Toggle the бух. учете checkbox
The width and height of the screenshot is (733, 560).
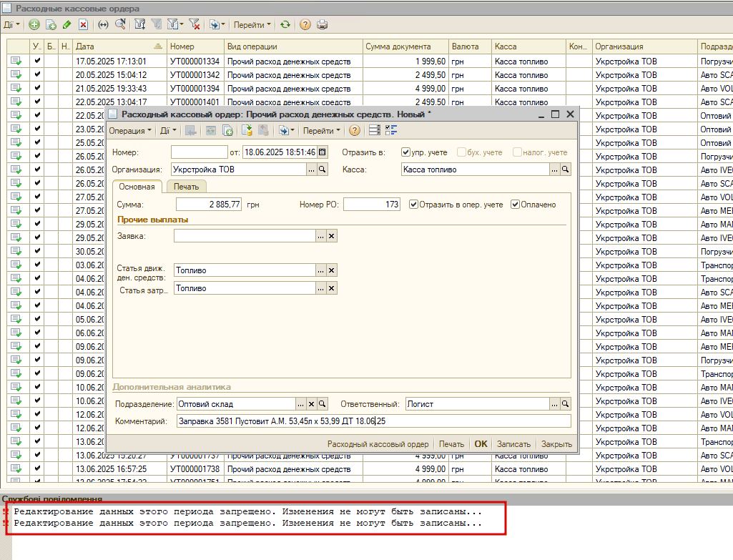pyautogui.click(x=461, y=152)
